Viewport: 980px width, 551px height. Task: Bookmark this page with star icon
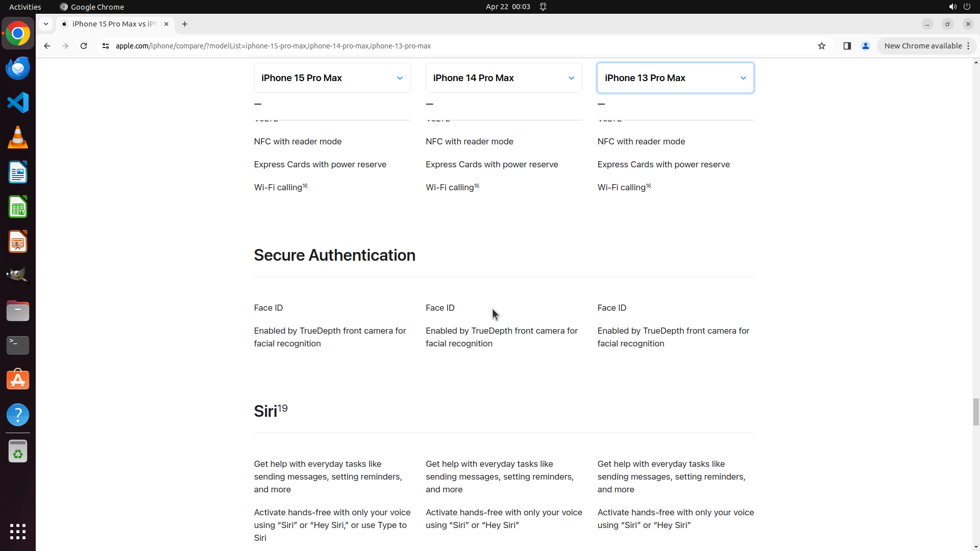[x=822, y=46]
